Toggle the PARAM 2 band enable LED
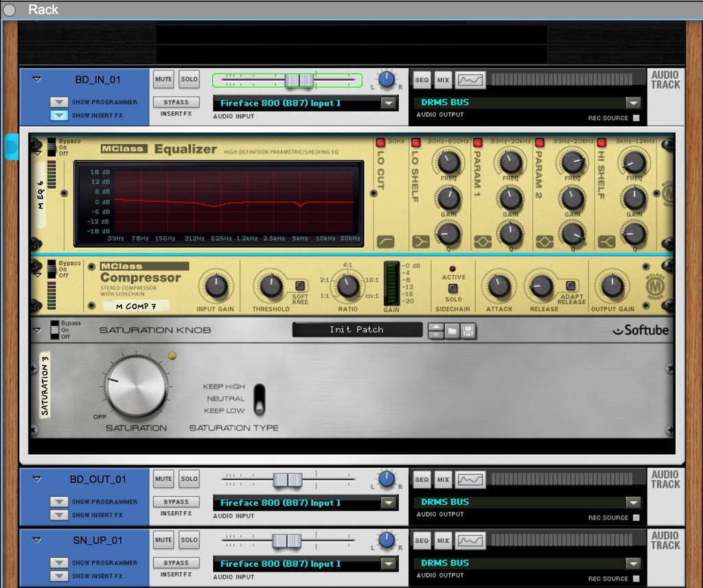 540,143
